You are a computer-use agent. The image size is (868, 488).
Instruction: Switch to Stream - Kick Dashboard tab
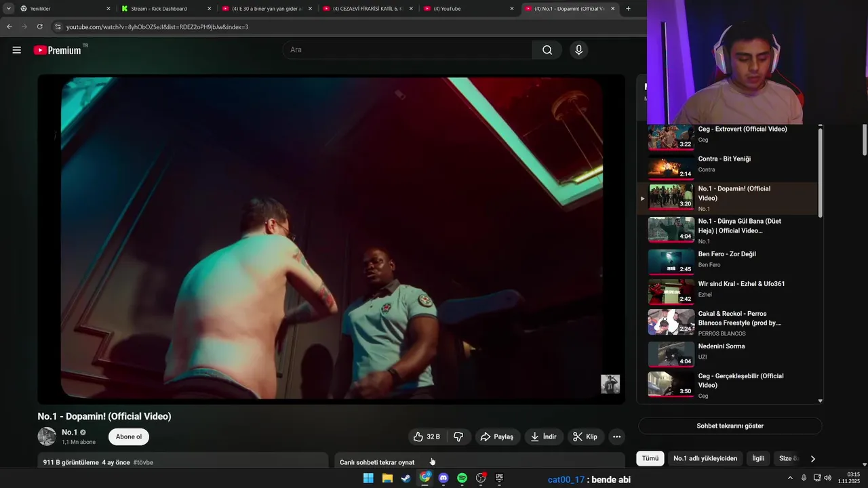click(165, 9)
